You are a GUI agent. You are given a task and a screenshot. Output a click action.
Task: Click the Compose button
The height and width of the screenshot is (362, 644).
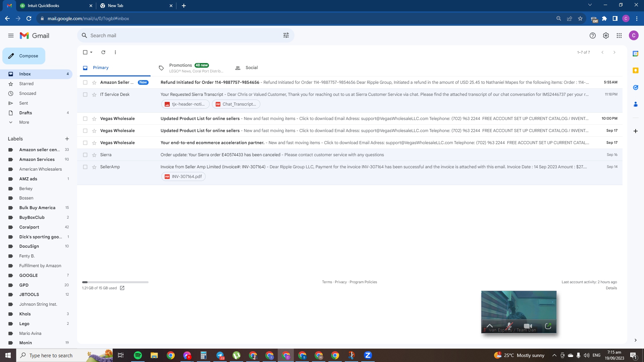coord(24,56)
